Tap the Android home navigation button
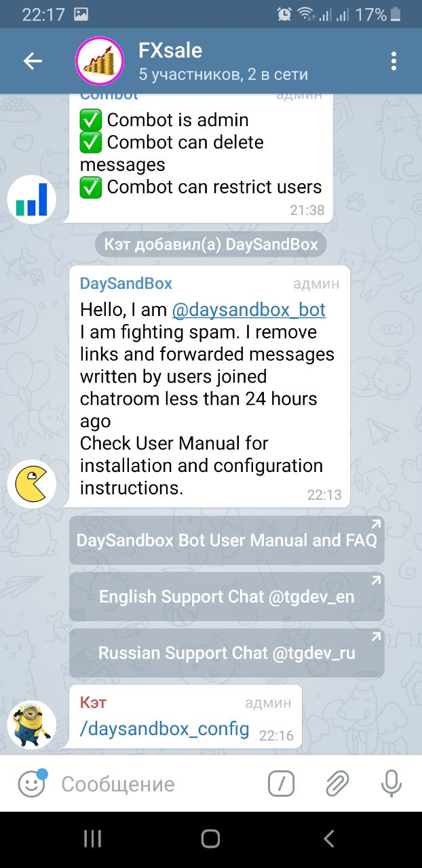The width and height of the screenshot is (422, 868). coord(211,839)
